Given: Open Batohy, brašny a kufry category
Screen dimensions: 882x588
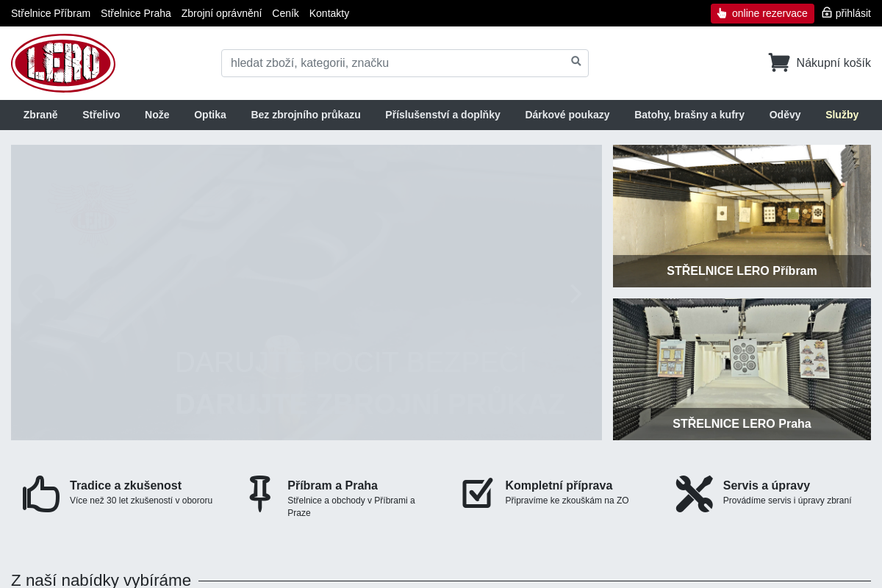Looking at the screenshot, I should (x=689, y=115).
